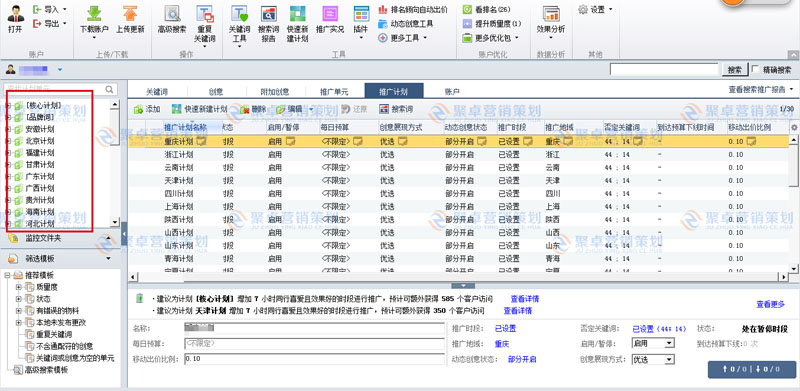Collapse the left panel splitter arrow
This screenshot has height=391, width=800.
(x=124, y=234)
